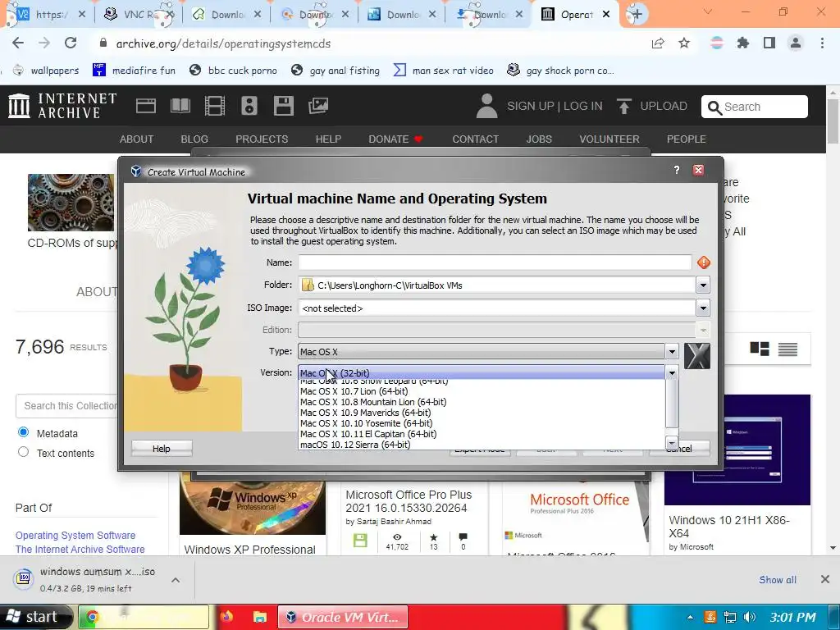The width and height of the screenshot is (840, 630).
Task: Open the Internet Archive texts book icon
Action: (180, 106)
